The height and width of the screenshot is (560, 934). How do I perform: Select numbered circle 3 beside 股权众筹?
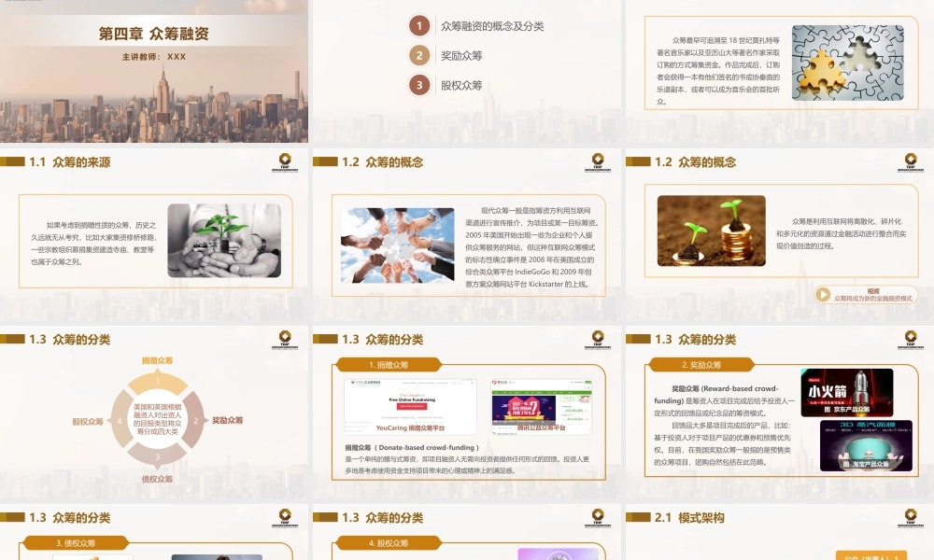(x=417, y=85)
